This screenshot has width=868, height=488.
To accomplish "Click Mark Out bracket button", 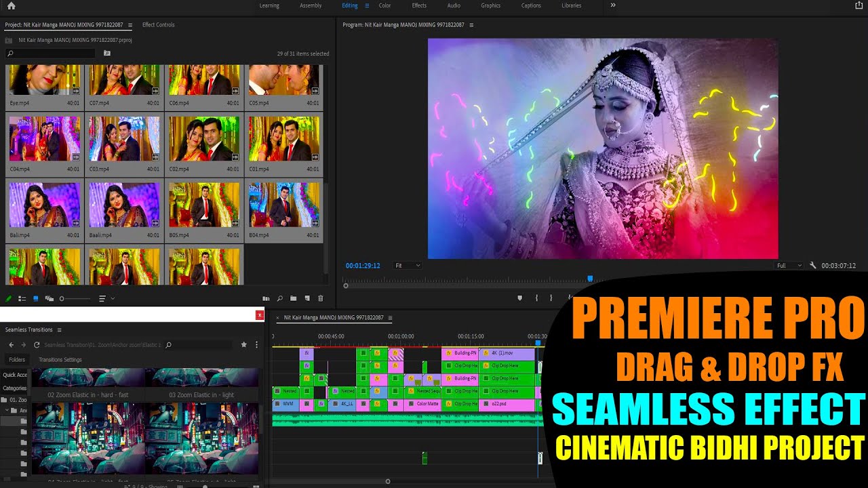I will click(x=551, y=298).
